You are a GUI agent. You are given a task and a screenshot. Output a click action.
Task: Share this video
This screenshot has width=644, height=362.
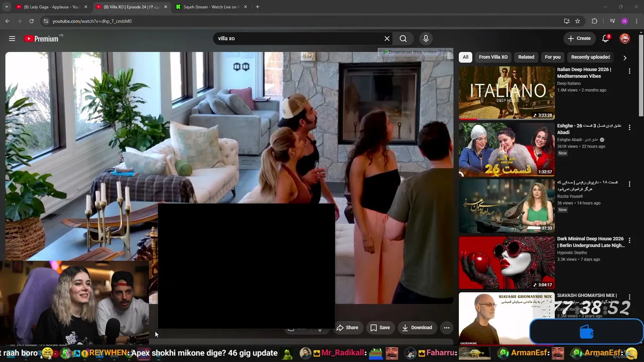pyautogui.click(x=347, y=328)
